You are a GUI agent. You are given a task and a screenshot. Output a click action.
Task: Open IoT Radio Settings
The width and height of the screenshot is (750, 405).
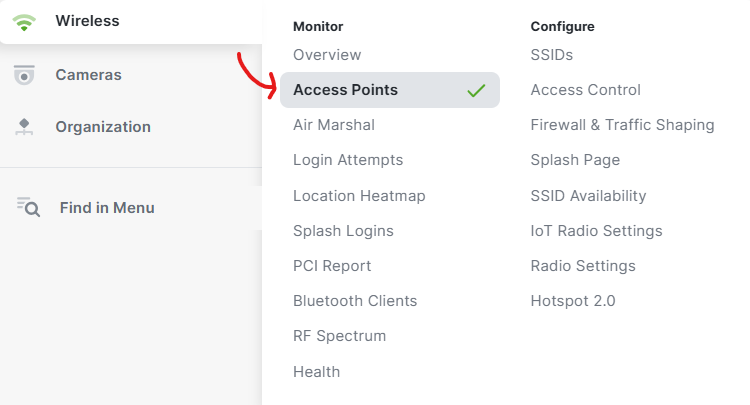(x=596, y=230)
